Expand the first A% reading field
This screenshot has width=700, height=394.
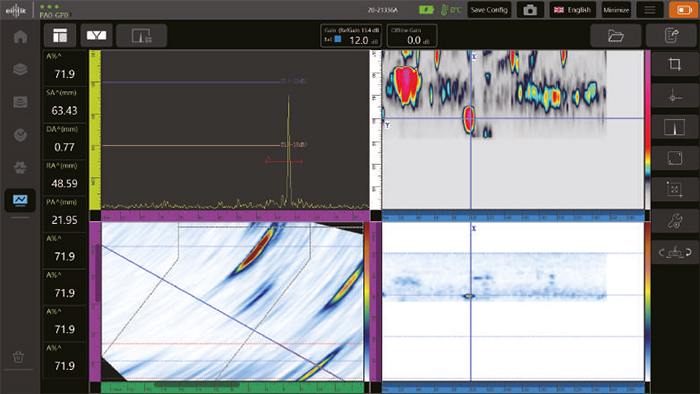click(64, 68)
